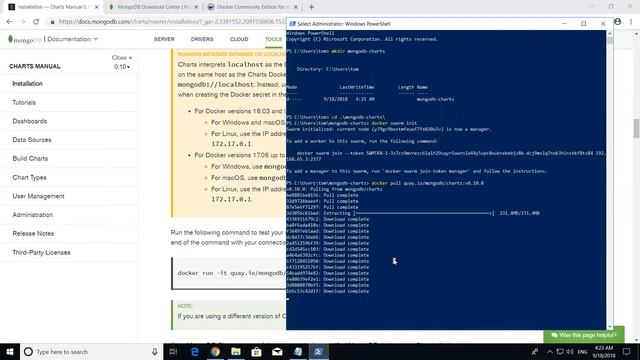Open Administration in sidebar

pos(33,215)
